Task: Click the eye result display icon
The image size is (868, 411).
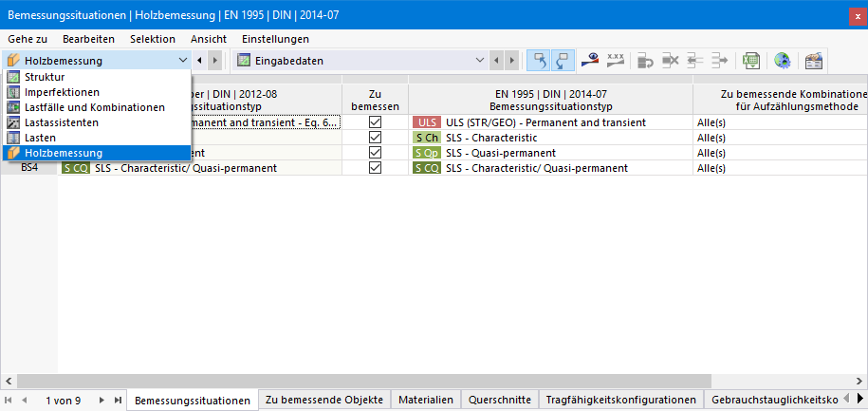Action: click(x=591, y=60)
